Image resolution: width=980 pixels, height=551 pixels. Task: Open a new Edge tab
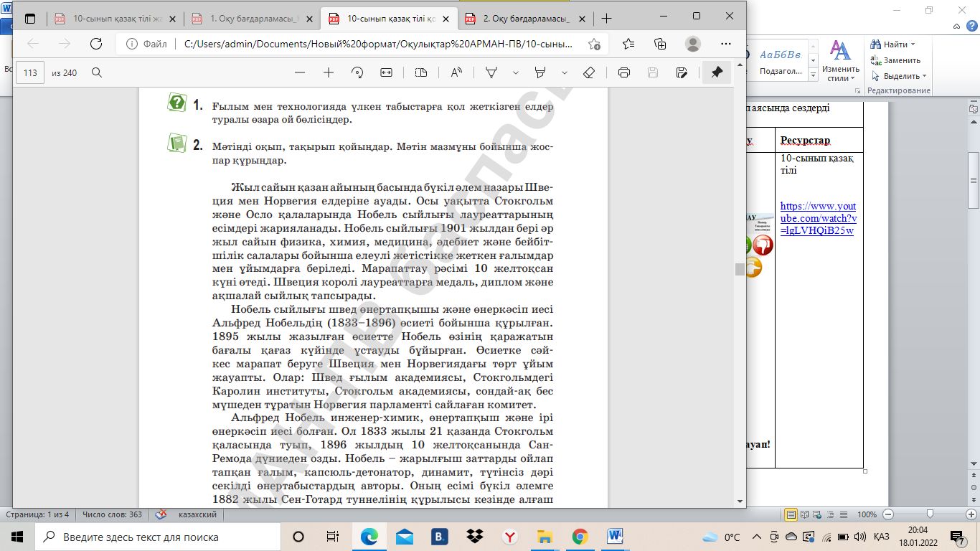tap(607, 19)
